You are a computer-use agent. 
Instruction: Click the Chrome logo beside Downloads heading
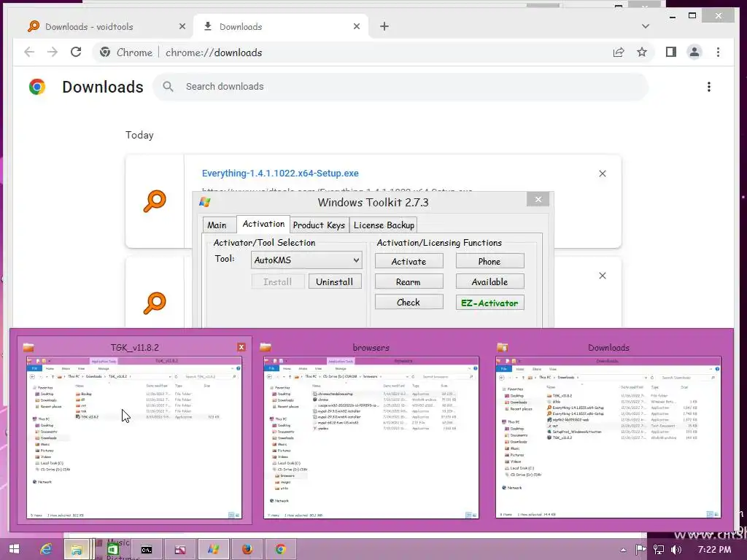click(x=37, y=87)
